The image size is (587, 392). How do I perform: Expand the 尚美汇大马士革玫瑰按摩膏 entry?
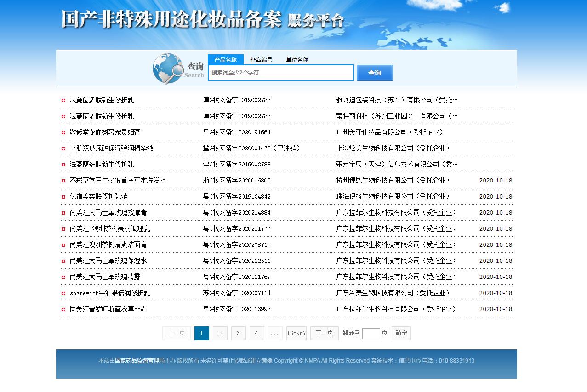pyautogui.click(x=63, y=212)
